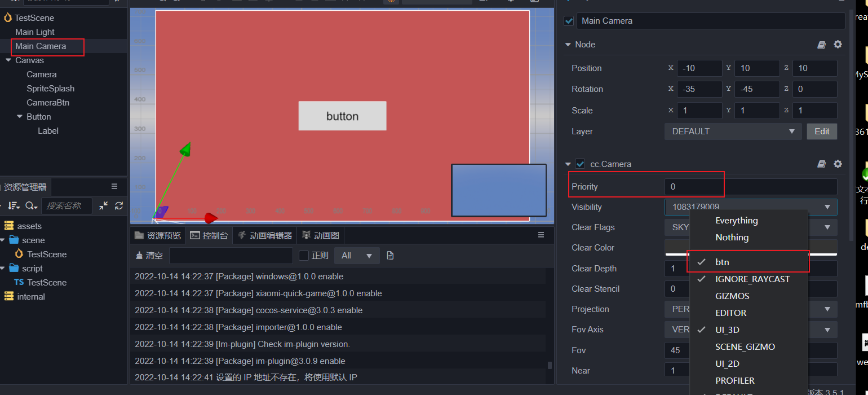Collapse the cc.Camera section
This screenshot has height=395, width=868.
point(568,164)
